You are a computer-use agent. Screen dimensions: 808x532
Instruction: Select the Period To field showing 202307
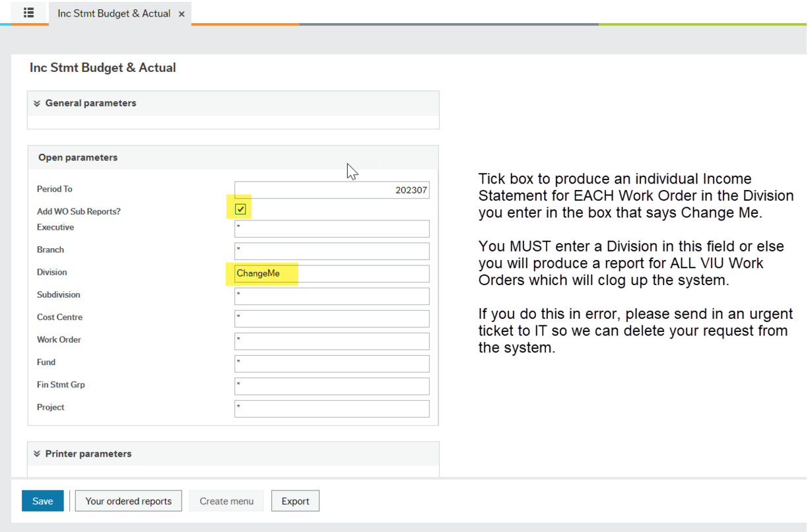click(330, 189)
